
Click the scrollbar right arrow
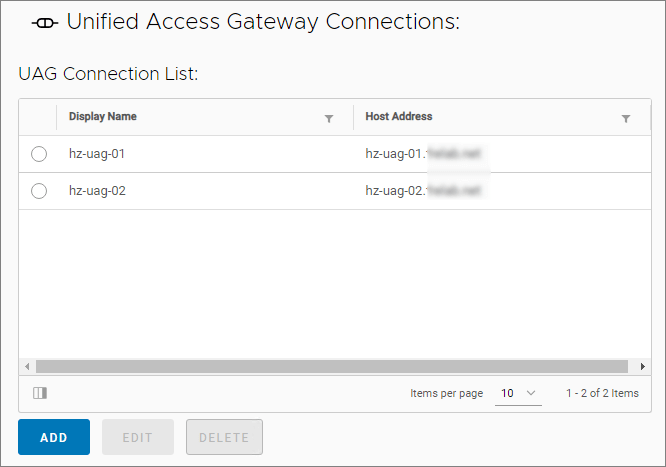[x=642, y=366]
